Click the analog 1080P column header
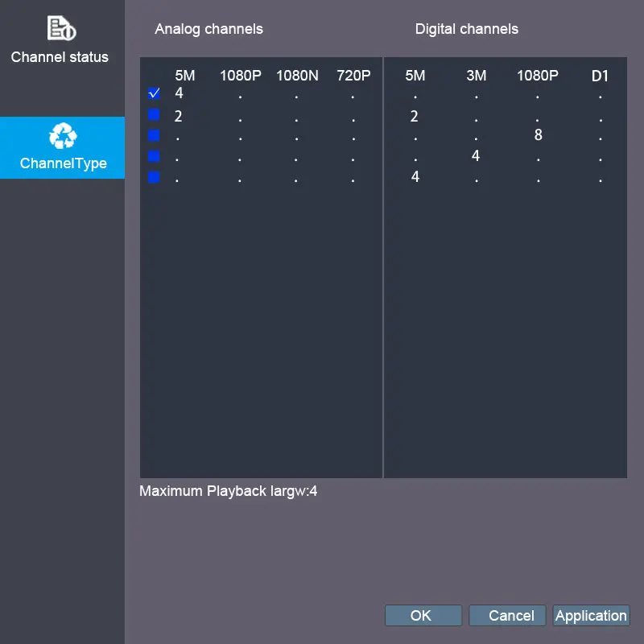 coord(240,76)
